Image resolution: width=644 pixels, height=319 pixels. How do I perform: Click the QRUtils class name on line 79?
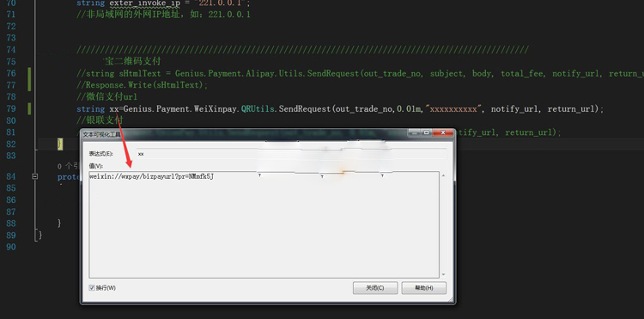258,109
